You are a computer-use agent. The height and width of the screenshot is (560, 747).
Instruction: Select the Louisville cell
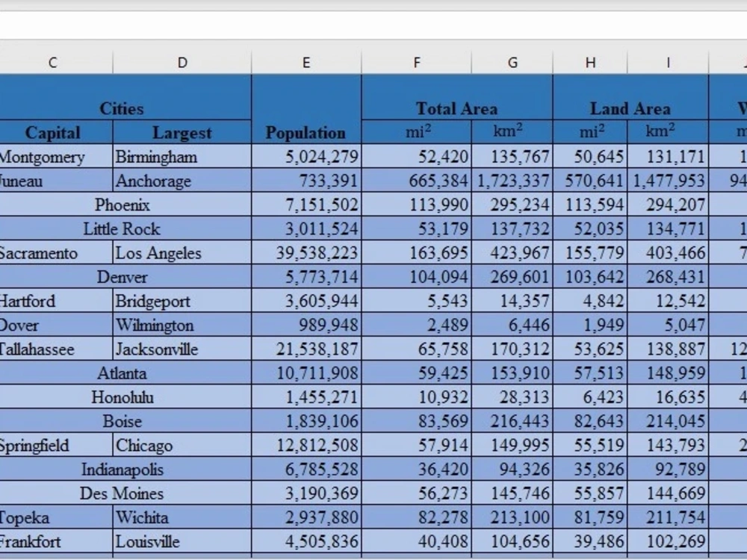182,541
